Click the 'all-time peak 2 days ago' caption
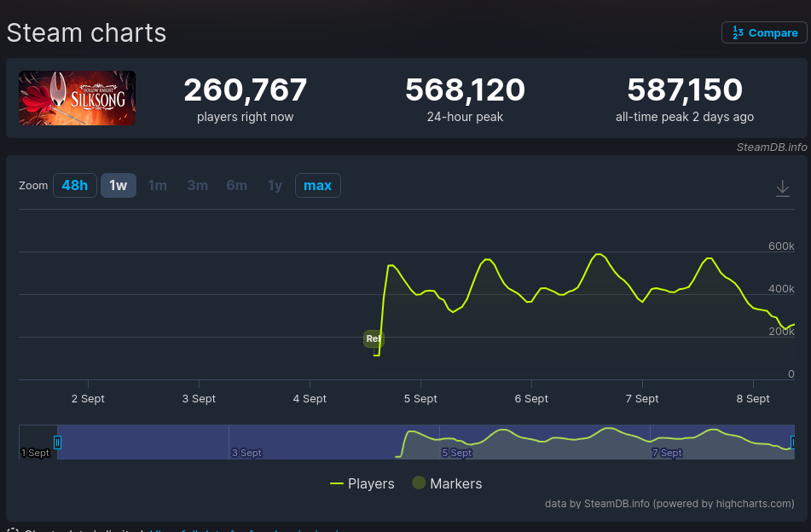This screenshot has height=532, width=811. pos(684,117)
